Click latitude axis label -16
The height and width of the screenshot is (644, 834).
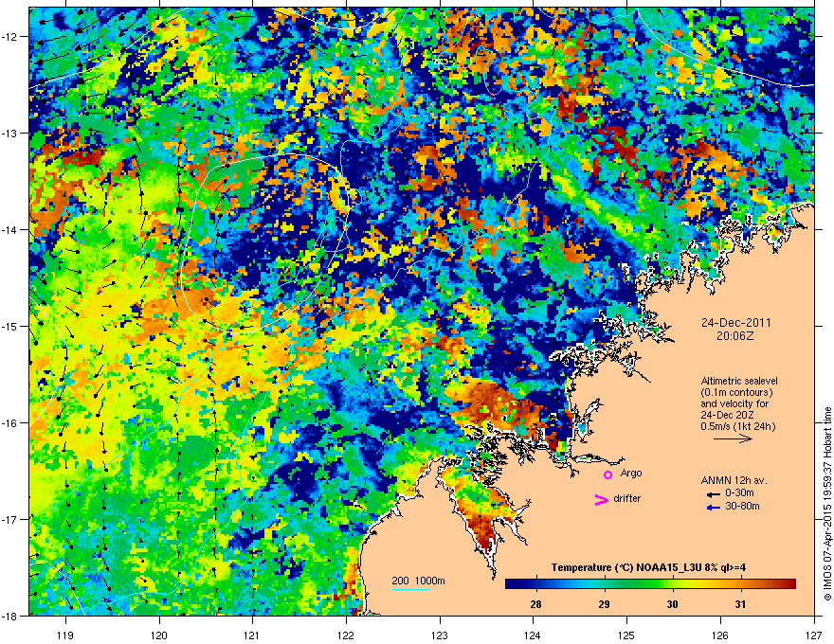(x=9, y=423)
